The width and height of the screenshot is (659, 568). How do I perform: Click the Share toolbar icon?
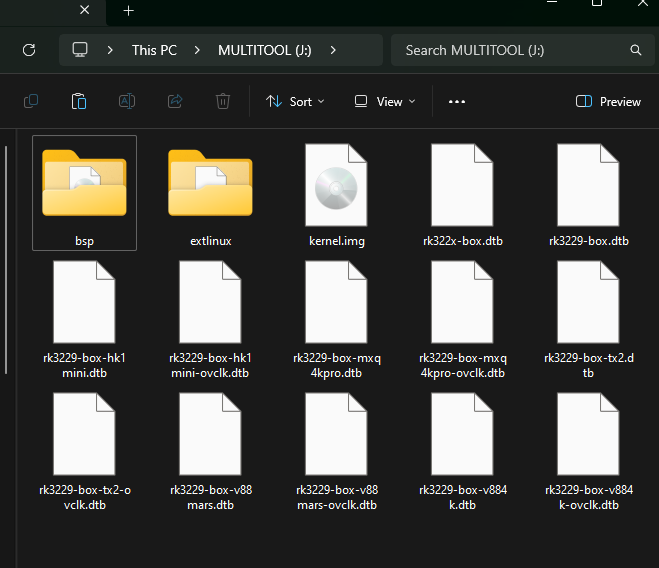coord(175,101)
